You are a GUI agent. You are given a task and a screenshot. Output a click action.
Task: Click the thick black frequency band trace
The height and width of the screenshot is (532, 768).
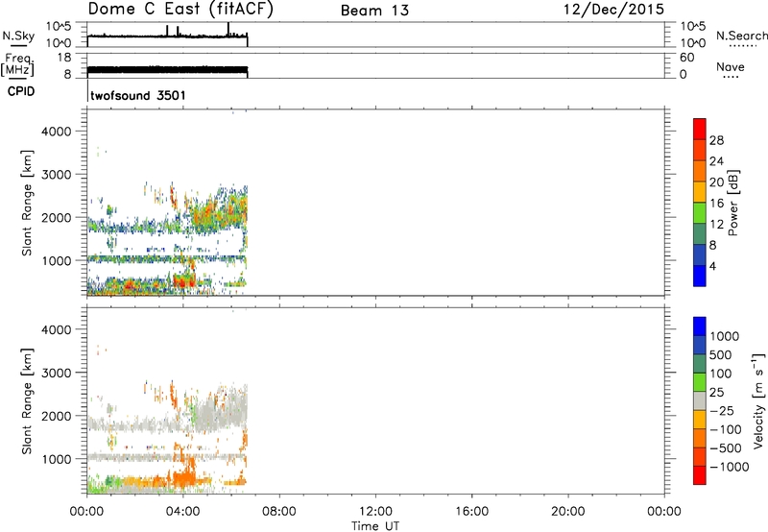coord(167,70)
